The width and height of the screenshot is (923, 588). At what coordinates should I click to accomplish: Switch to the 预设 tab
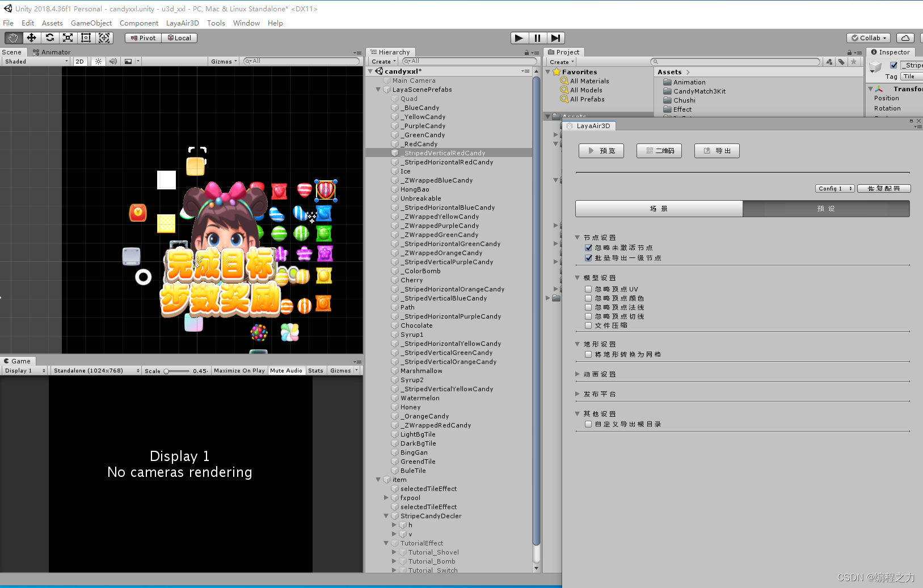coord(826,209)
